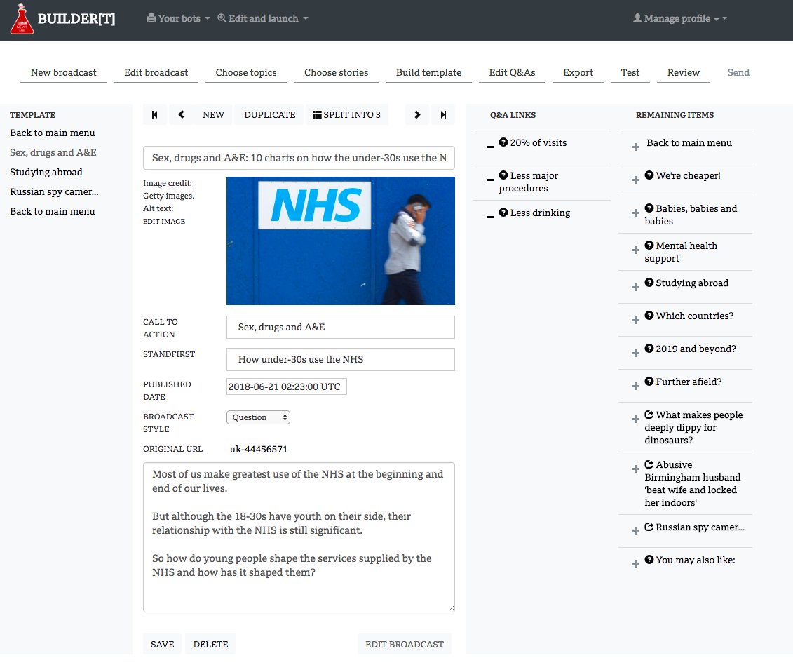Image resolution: width=793 pixels, height=672 pixels.
Task: Click the headline title input field
Action: (299, 158)
